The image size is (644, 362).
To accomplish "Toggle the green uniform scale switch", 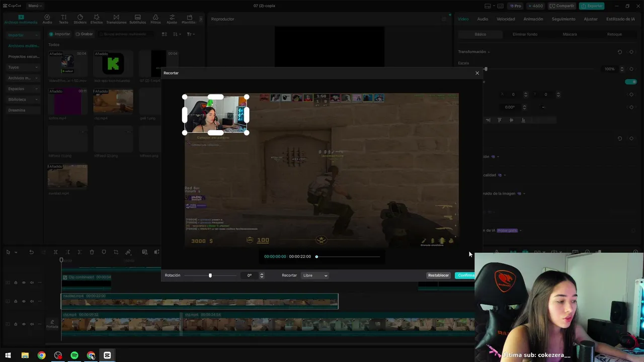I will (x=630, y=81).
